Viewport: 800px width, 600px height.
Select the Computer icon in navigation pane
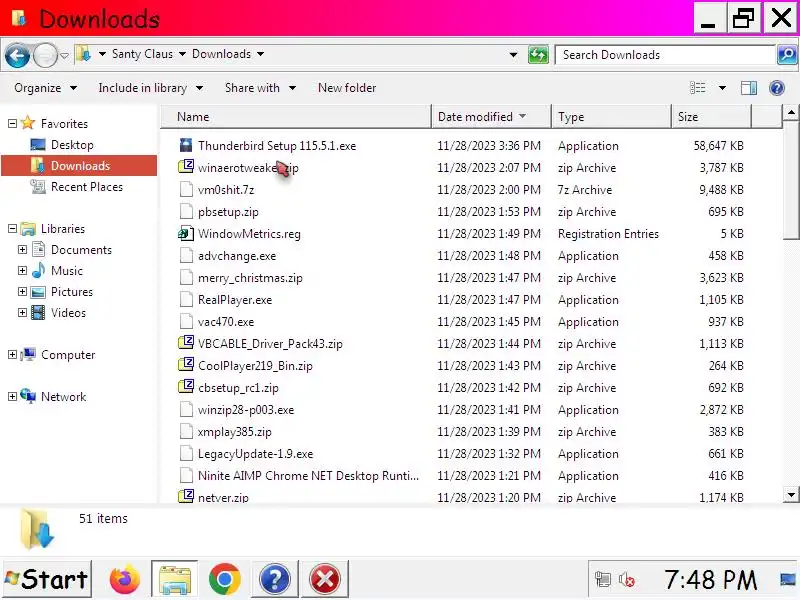tap(29, 354)
